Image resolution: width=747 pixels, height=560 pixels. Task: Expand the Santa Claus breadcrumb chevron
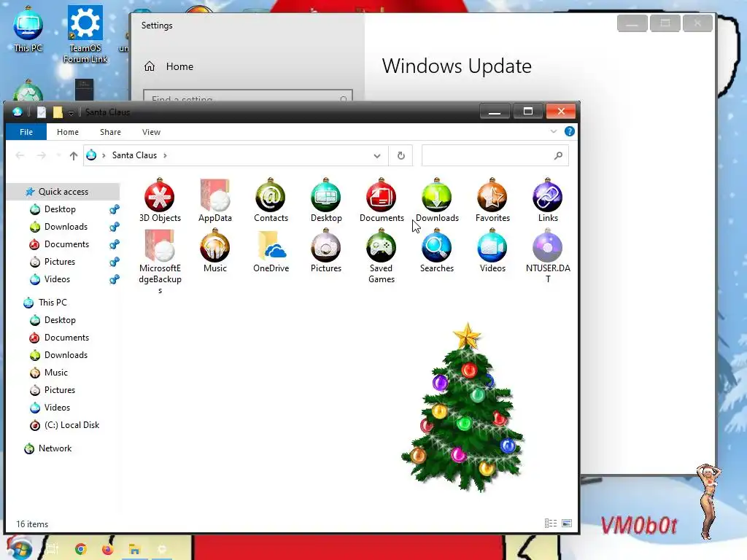click(x=165, y=155)
